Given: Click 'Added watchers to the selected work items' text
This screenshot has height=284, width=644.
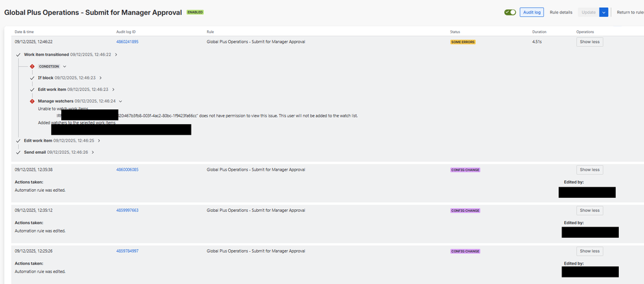Looking at the screenshot, I should click(x=77, y=123).
